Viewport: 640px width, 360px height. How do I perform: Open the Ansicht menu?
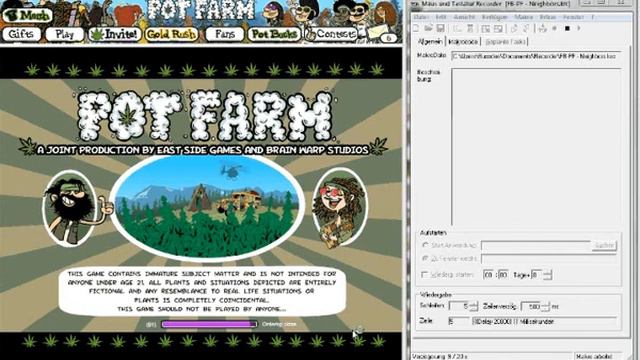(464, 17)
